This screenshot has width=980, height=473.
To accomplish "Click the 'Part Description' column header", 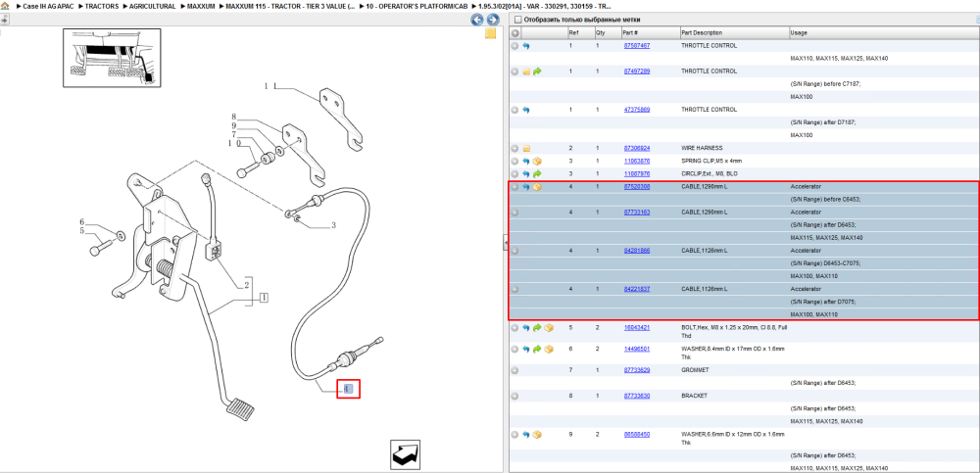I will [733, 32].
